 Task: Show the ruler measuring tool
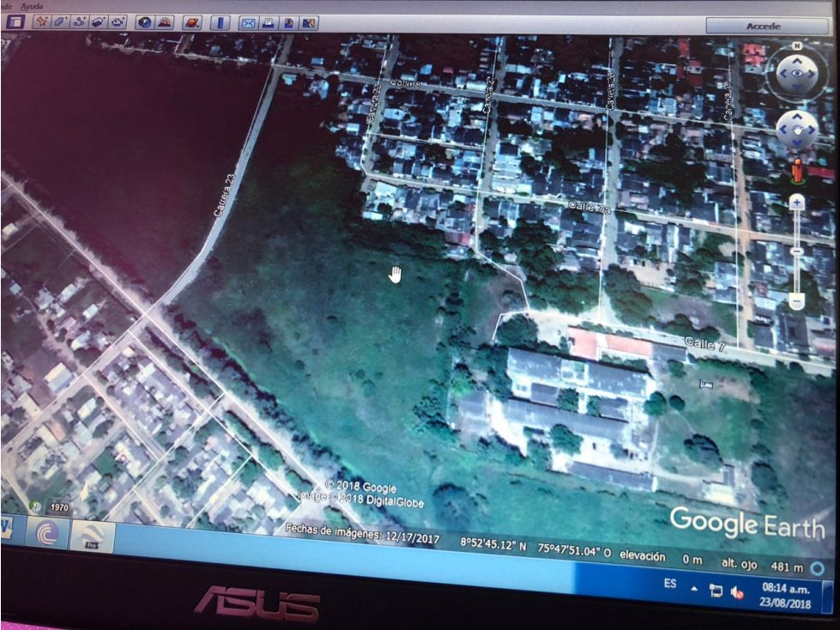click(220, 23)
